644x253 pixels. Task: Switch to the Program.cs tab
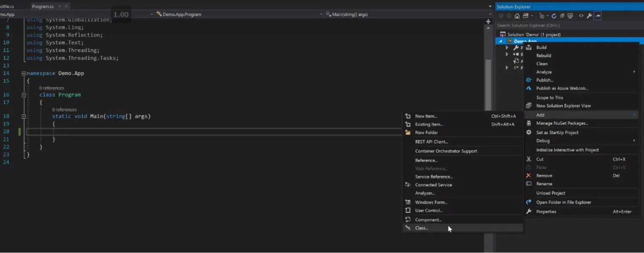point(43,6)
